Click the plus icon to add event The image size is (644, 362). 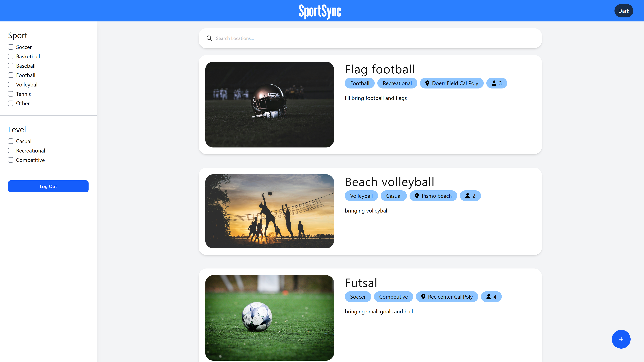[621, 339]
